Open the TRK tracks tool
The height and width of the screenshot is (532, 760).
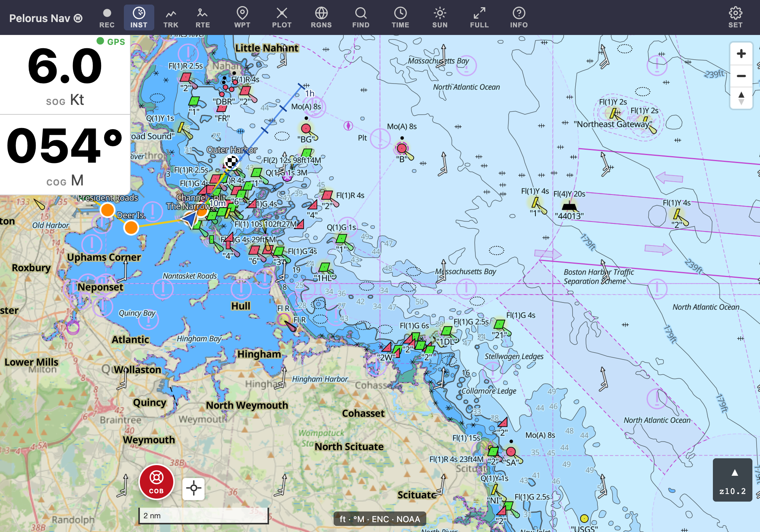click(x=171, y=17)
